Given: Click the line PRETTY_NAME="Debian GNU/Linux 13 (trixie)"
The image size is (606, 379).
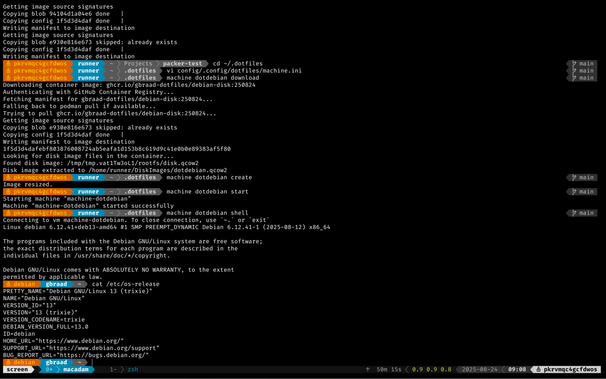Looking at the screenshot, I should [77, 291].
